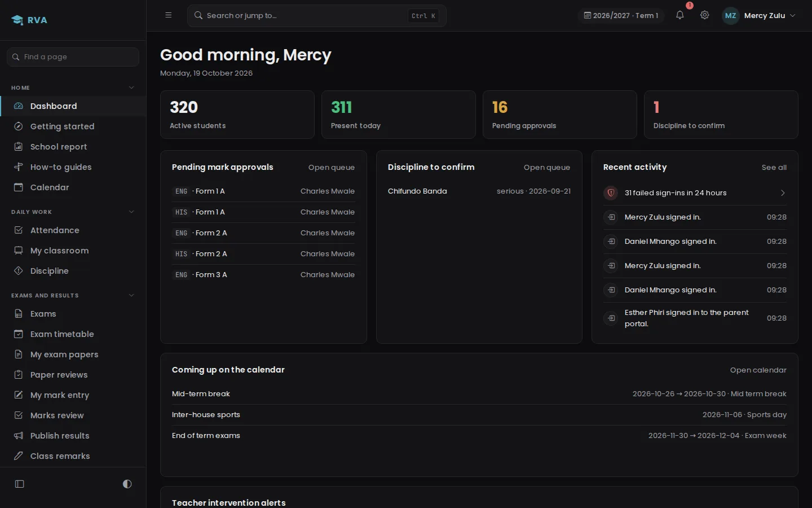The image size is (812, 508).
Task: Open the ENG Form 3 A approval
Action: (263, 275)
